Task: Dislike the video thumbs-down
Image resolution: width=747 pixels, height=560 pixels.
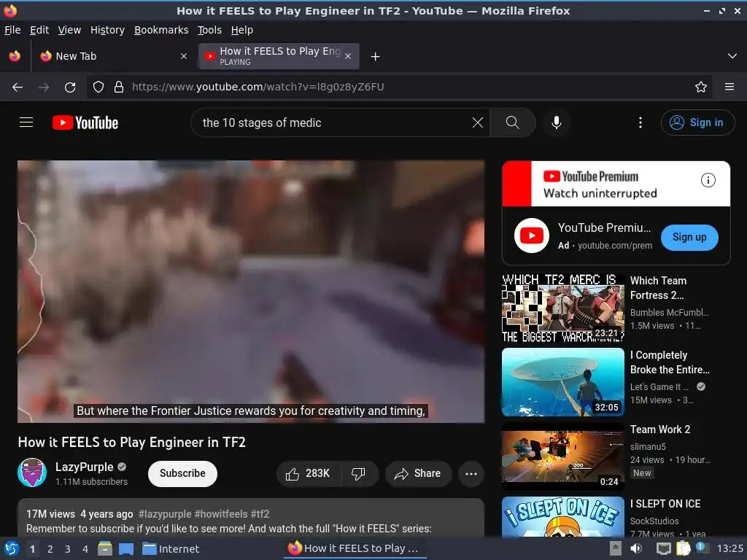Action: (x=358, y=473)
